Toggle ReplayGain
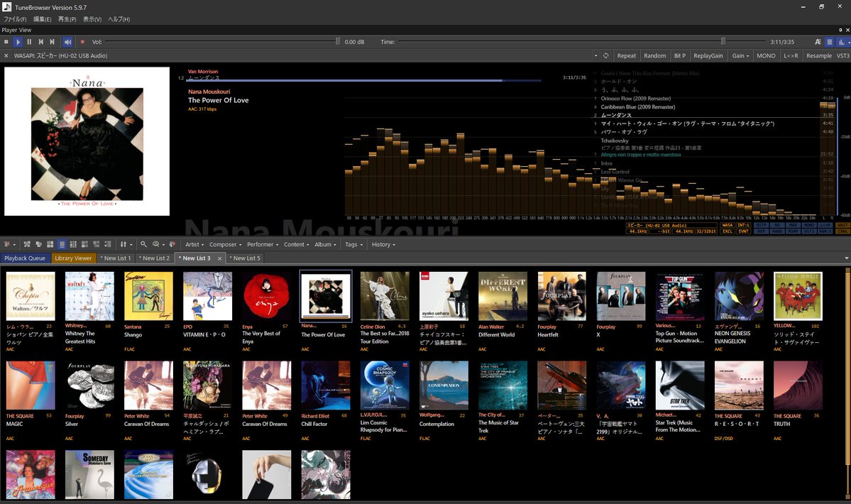851x504 pixels. [x=708, y=56]
